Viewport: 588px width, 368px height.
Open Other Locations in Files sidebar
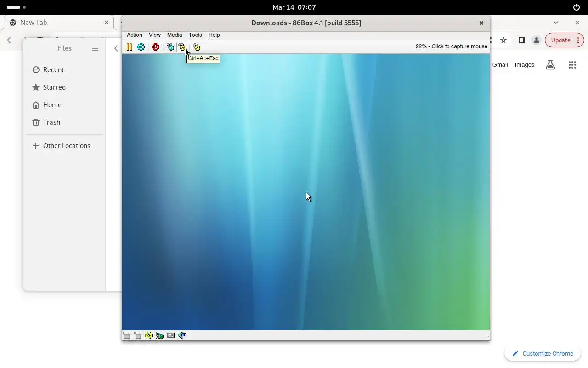click(64, 146)
